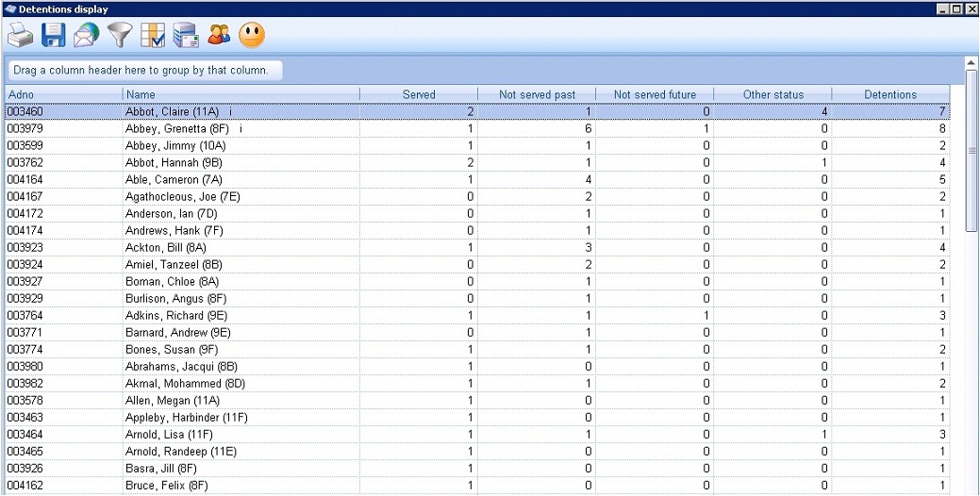Click the Not served future header
The width and height of the screenshot is (980, 496).
655,94
